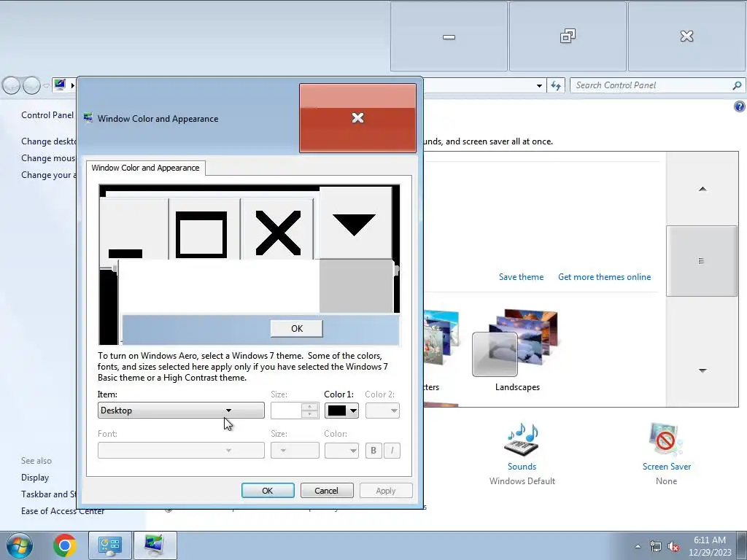
Task: Click the OK button in preview area
Action: (x=297, y=329)
